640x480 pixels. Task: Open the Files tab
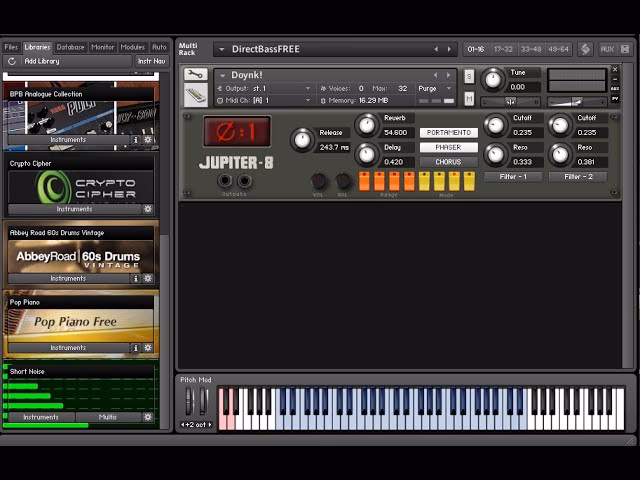tap(11, 47)
